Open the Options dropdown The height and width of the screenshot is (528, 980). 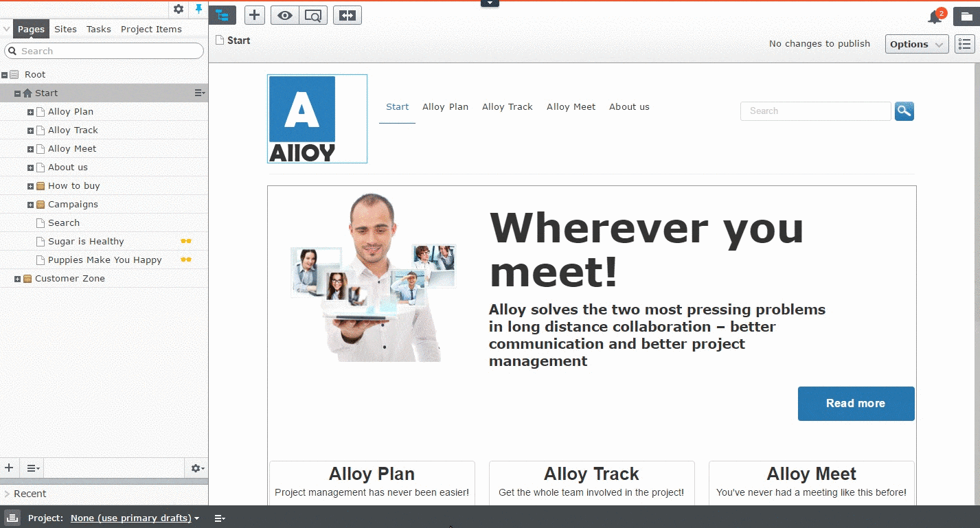click(916, 44)
